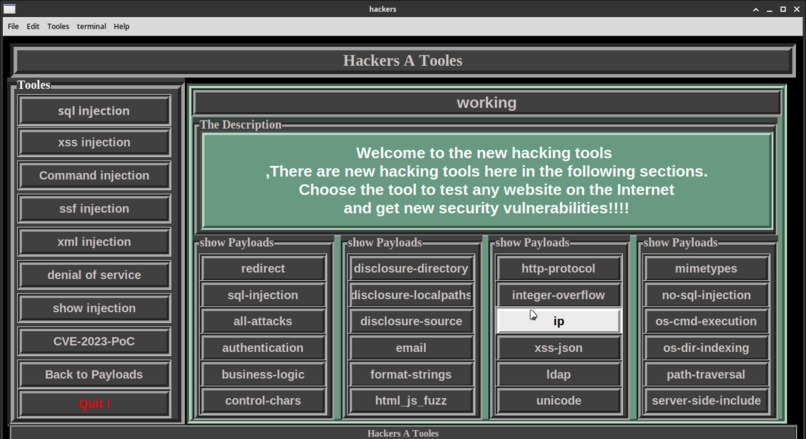Select html_js_fuzz payloads
The width and height of the screenshot is (806, 439).
[x=411, y=400]
